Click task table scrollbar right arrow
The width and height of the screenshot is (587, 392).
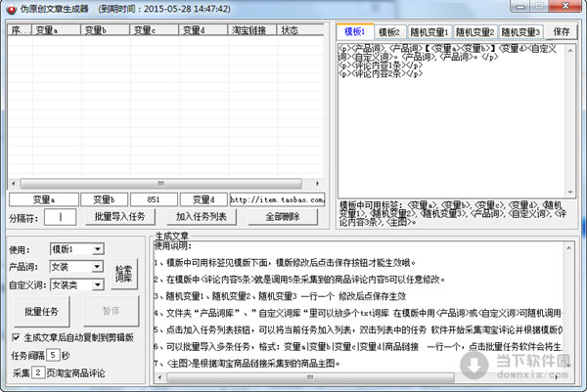pyautogui.click(x=317, y=184)
